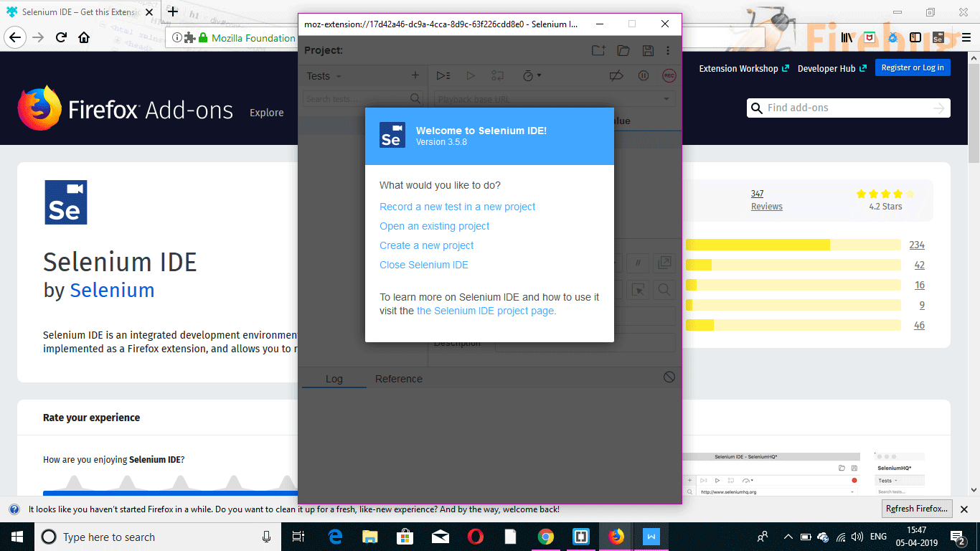Clear the log with the circle-slash icon
Screen dimensions: 980x551
pos(669,377)
